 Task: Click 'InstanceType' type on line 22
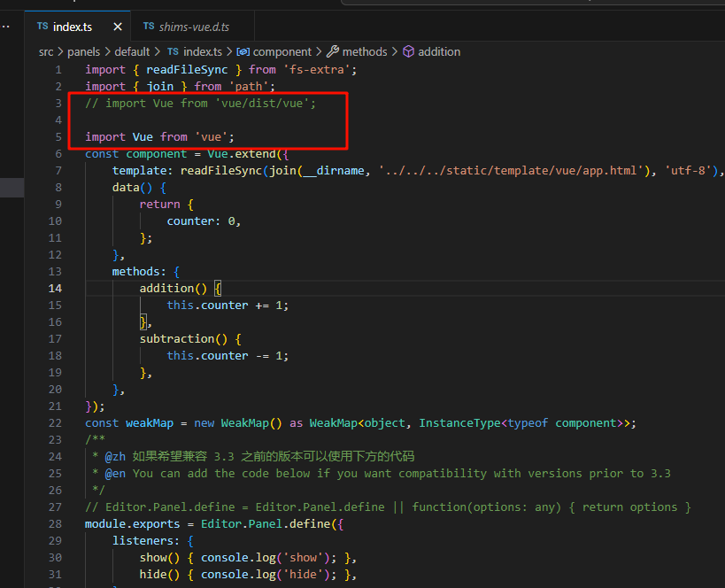(459, 423)
